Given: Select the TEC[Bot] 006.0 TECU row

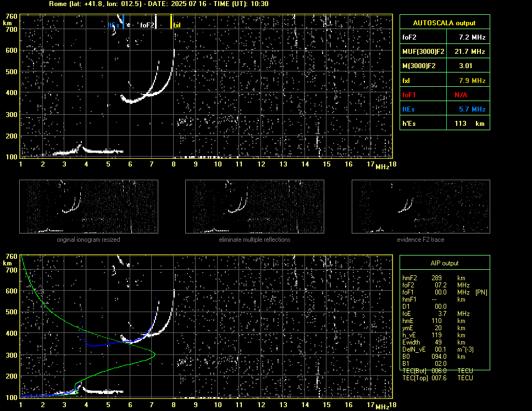Looking at the screenshot, I should click(x=437, y=370).
